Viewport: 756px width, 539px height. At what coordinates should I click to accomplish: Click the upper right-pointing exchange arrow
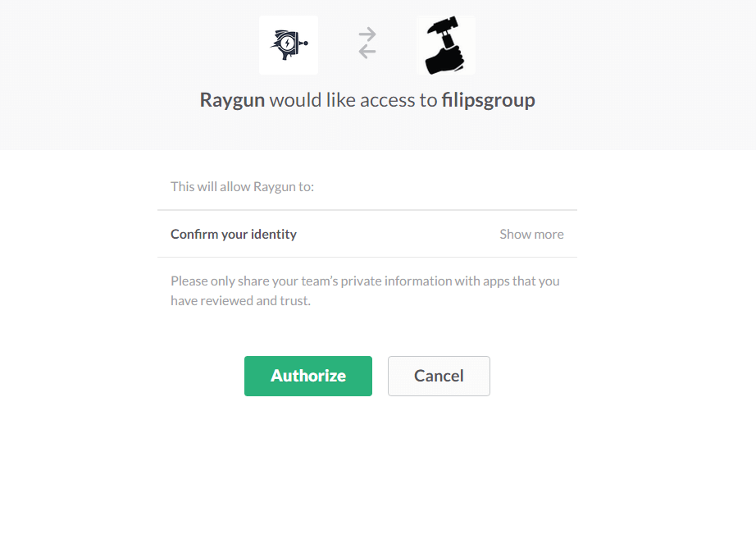[367, 35]
